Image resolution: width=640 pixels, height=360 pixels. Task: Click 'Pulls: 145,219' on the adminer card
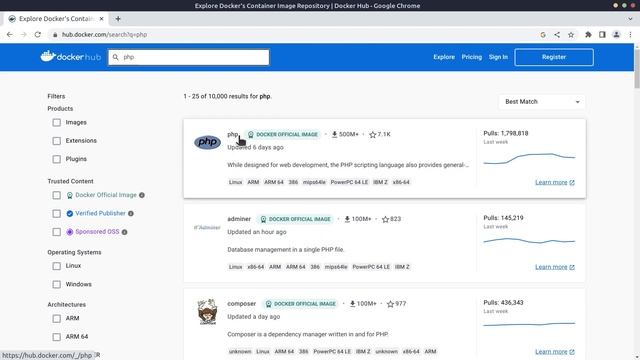[x=503, y=218]
